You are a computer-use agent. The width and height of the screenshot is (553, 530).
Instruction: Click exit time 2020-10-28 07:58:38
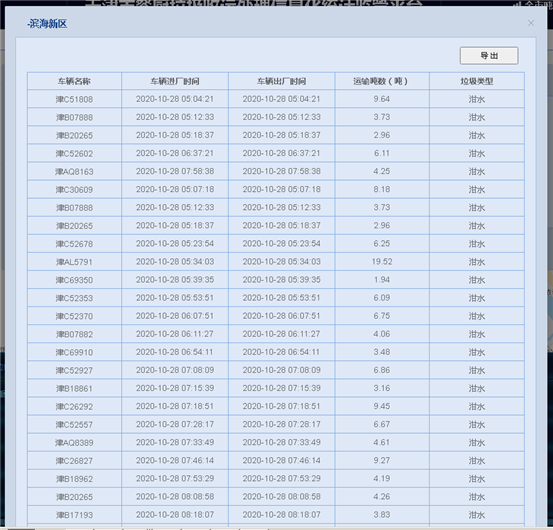(281, 172)
